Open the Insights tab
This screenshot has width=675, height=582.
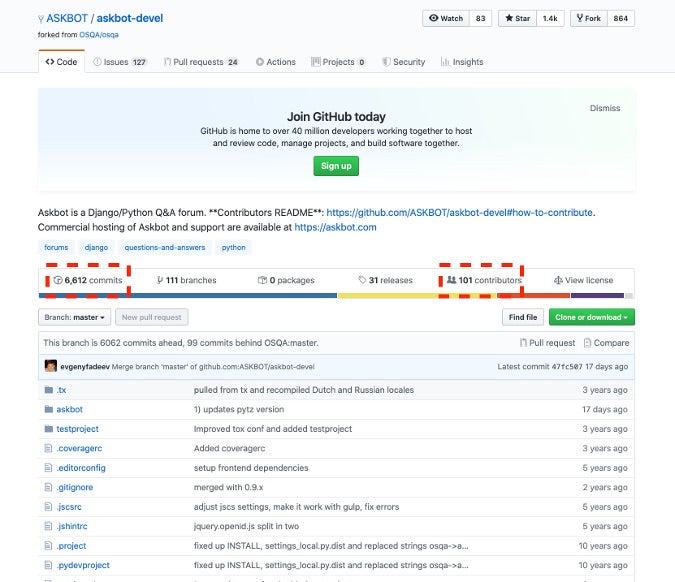(462, 62)
